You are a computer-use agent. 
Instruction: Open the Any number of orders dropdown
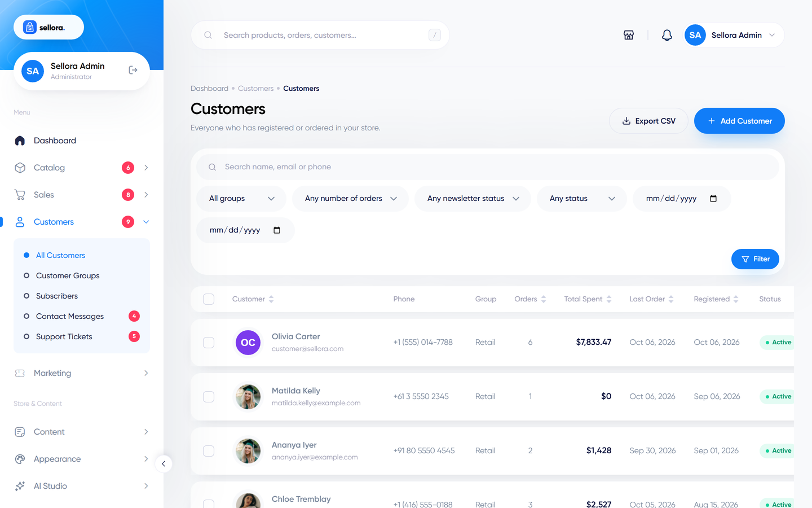coord(350,199)
